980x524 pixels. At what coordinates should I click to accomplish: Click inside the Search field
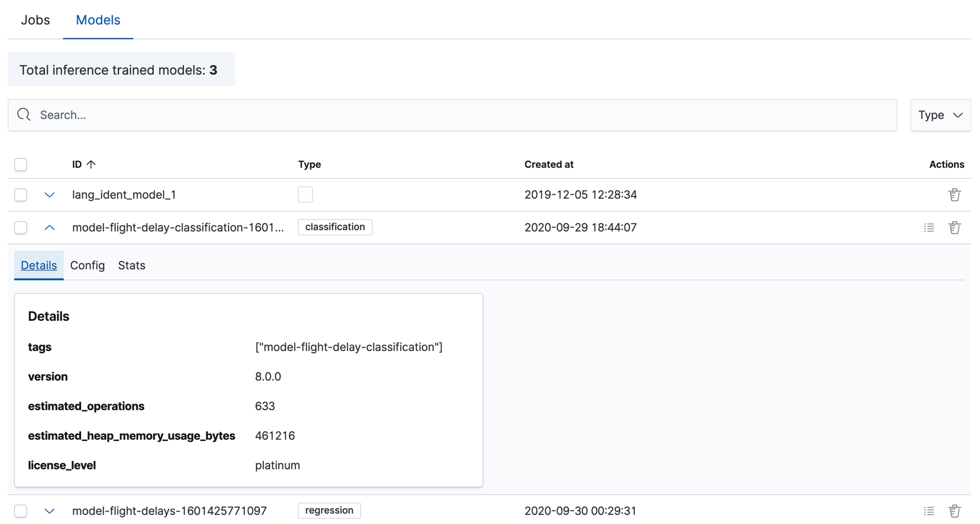257,114
